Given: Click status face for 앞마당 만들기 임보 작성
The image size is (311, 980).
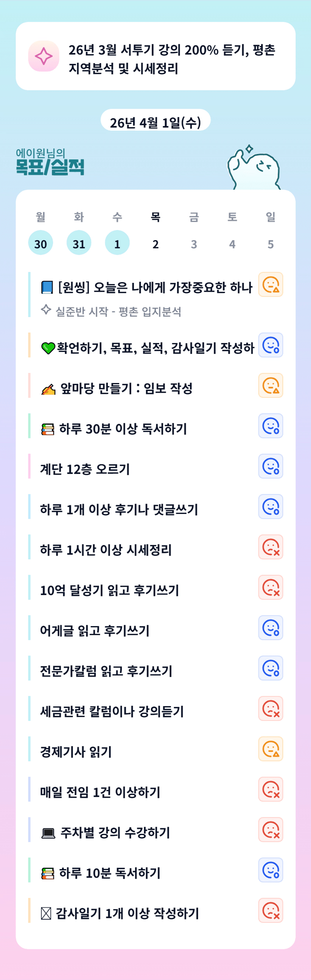Looking at the screenshot, I should tap(270, 385).
